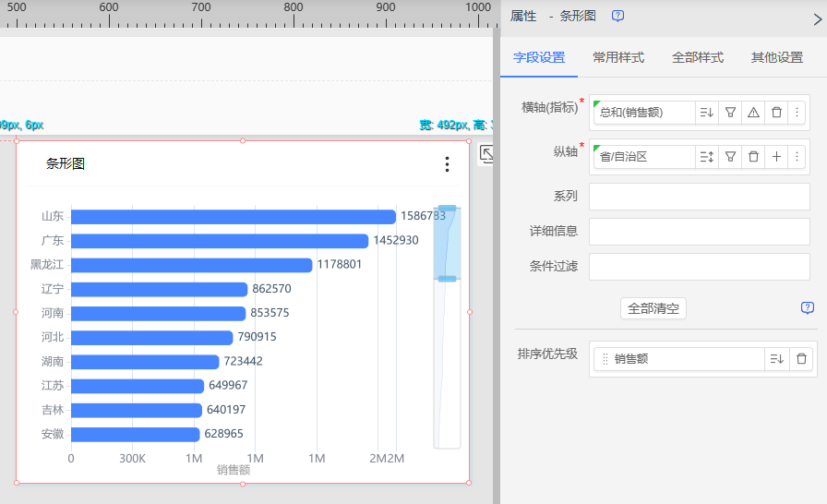Switch to the 其他设置 tab

[x=776, y=57]
